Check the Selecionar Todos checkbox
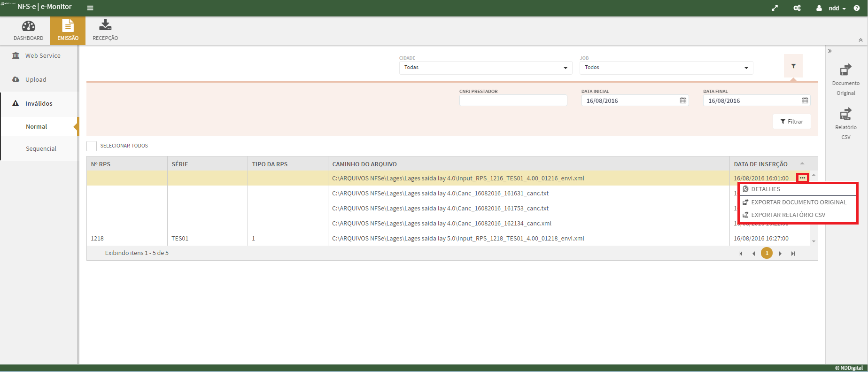 [92, 146]
